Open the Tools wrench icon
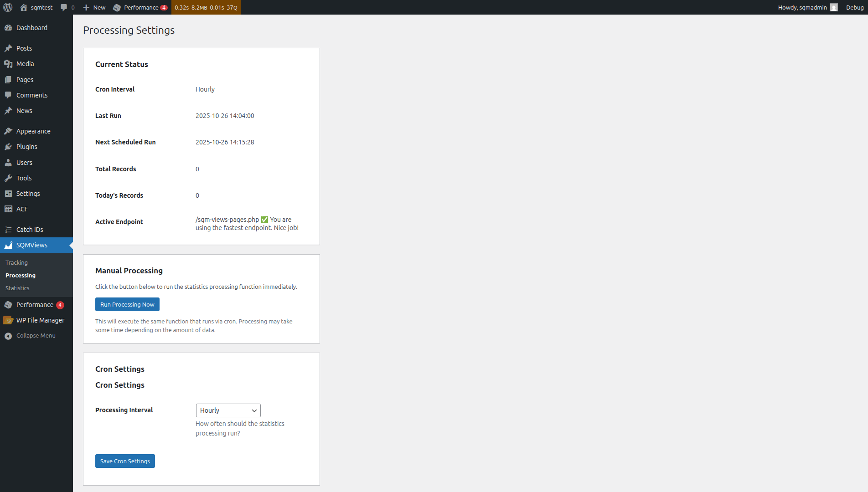Image resolution: width=868 pixels, height=492 pixels. point(9,178)
